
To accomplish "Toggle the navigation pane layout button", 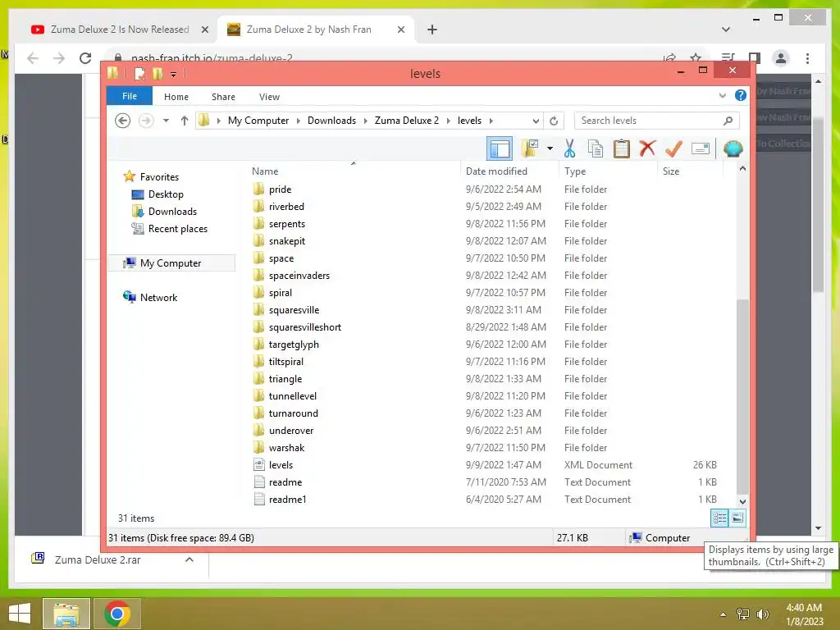I will [x=500, y=148].
